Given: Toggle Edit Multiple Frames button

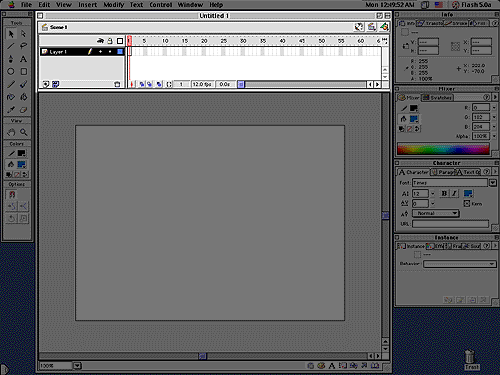Looking at the screenshot, I should click(x=159, y=84).
